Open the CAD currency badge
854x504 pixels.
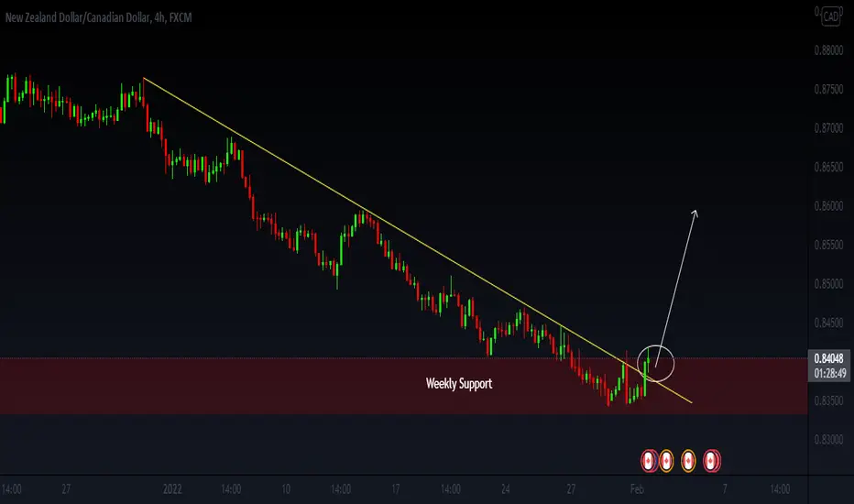tap(830, 16)
